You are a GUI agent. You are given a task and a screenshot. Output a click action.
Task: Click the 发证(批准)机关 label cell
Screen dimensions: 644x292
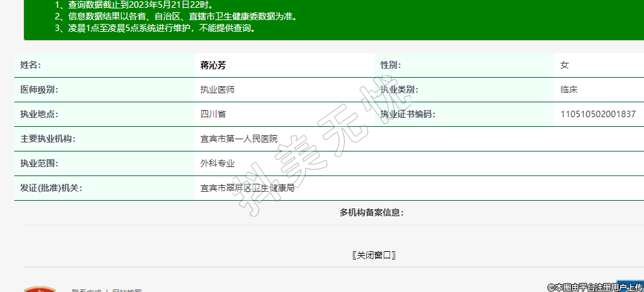(51, 188)
